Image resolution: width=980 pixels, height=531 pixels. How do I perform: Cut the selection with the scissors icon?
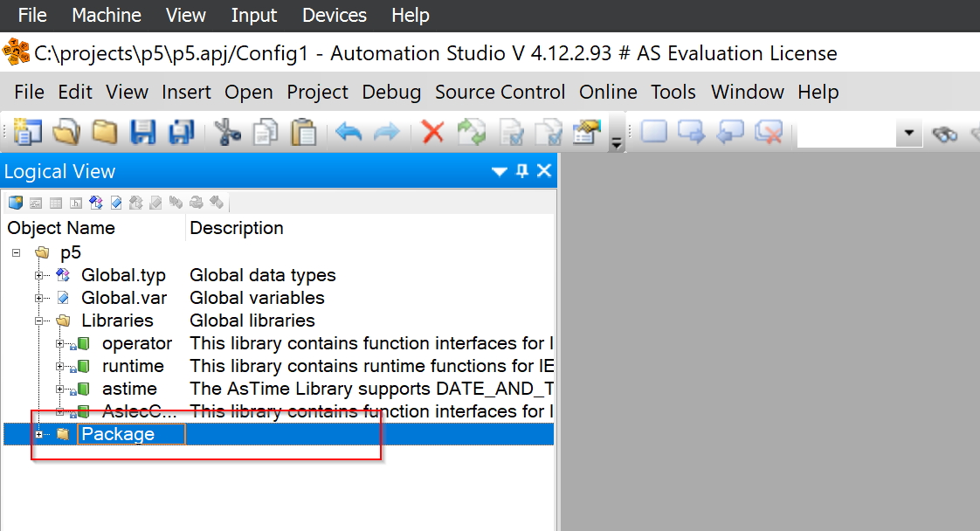click(227, 132)
